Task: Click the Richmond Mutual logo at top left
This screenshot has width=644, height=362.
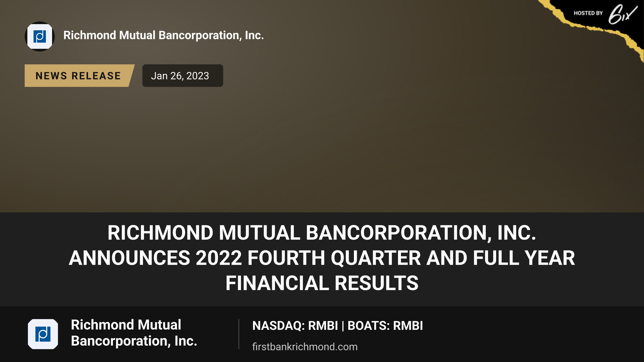Action: [40, 36]
